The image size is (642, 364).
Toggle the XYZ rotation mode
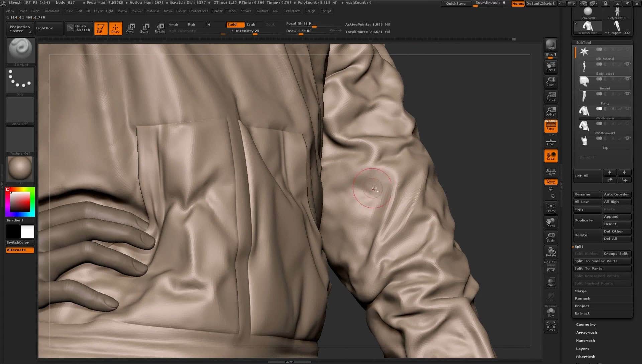point(551,182)
